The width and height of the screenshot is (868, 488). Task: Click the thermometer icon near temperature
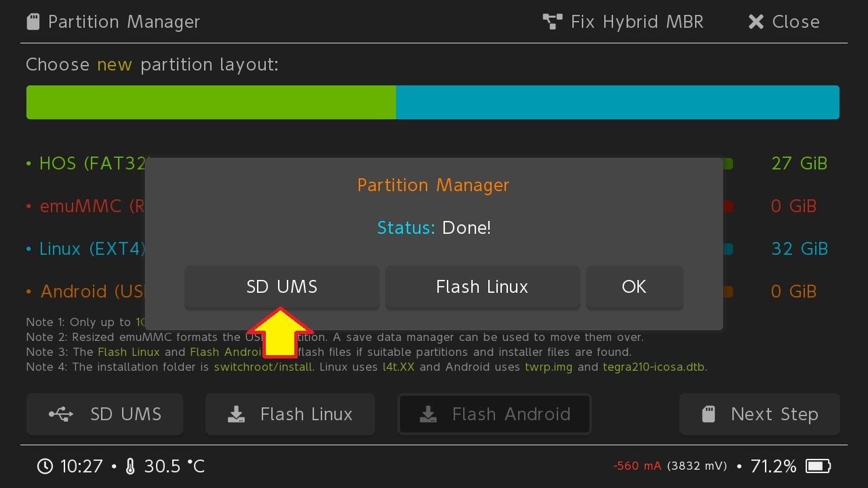pyautogui.click(x=130, y=466)
